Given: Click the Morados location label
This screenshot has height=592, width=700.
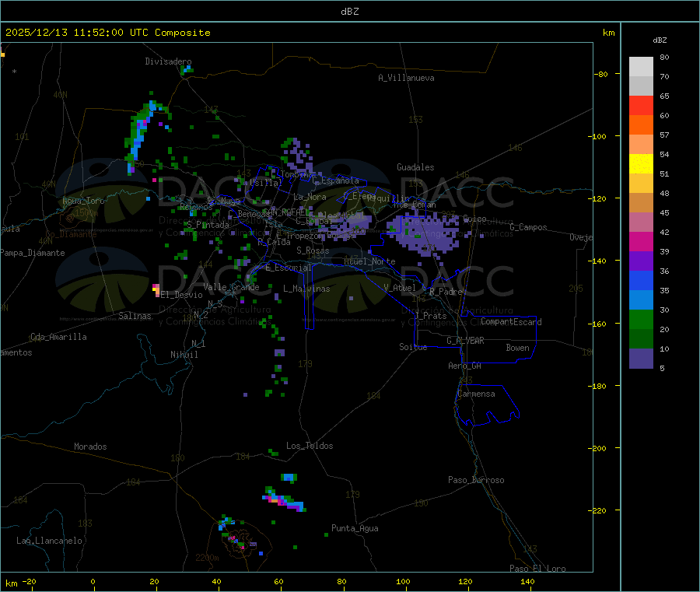Looking at the screenshot, I should [x=90, y=447].
